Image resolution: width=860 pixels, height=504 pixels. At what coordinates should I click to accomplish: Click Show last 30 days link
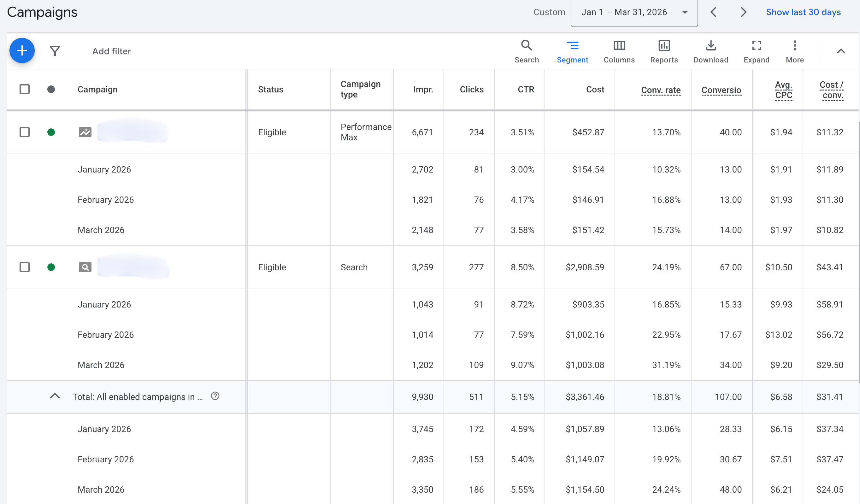pyautogui.click(x=803, y=12)
